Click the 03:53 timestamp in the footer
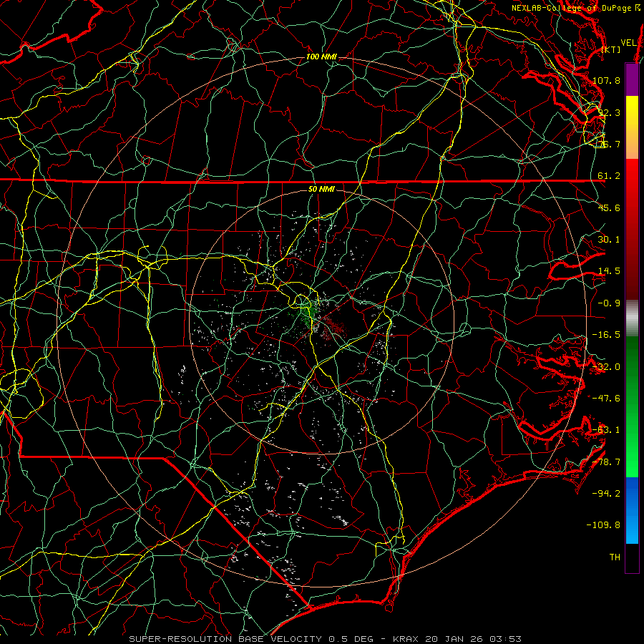 (507, 639)
